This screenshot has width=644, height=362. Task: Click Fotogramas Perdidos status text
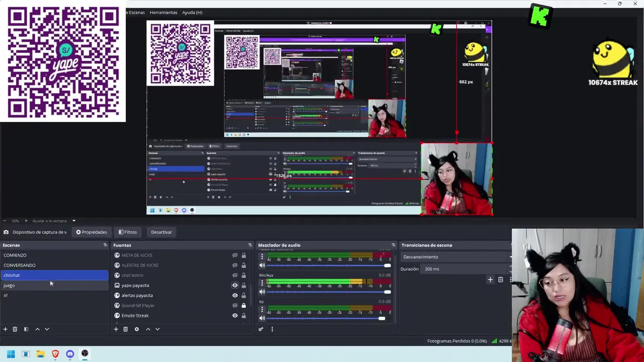457,341
